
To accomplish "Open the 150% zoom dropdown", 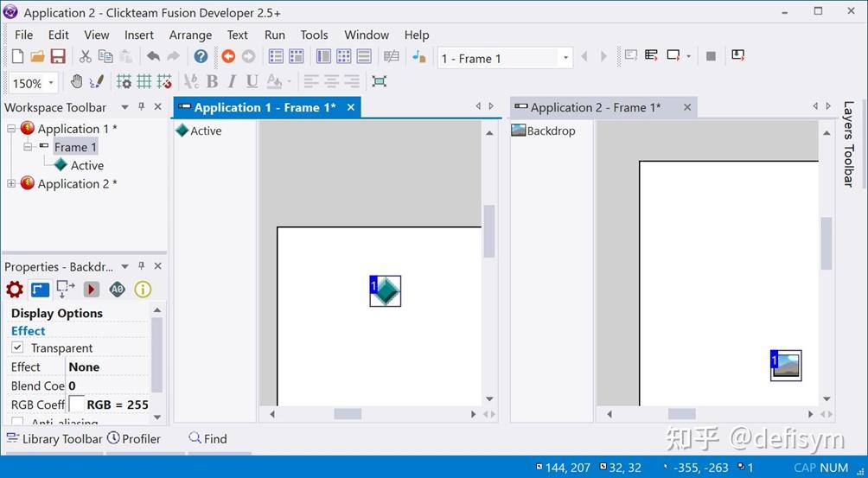I will point(51,84).
